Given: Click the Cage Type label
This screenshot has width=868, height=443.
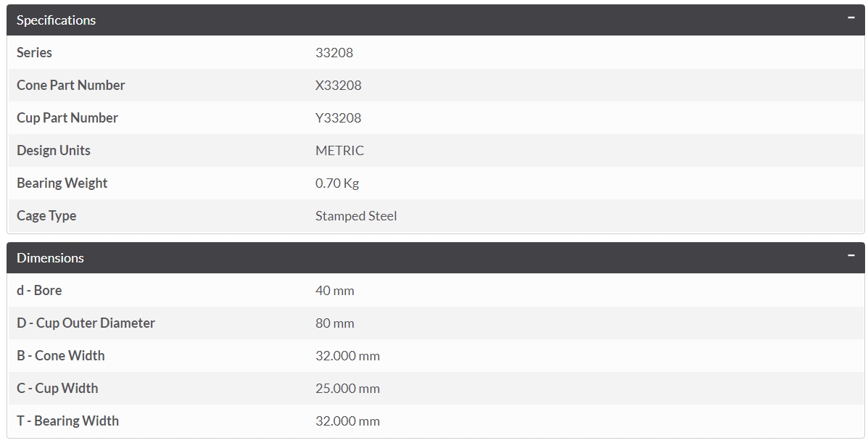Looking at the screenshot, I should coord(46,216).
